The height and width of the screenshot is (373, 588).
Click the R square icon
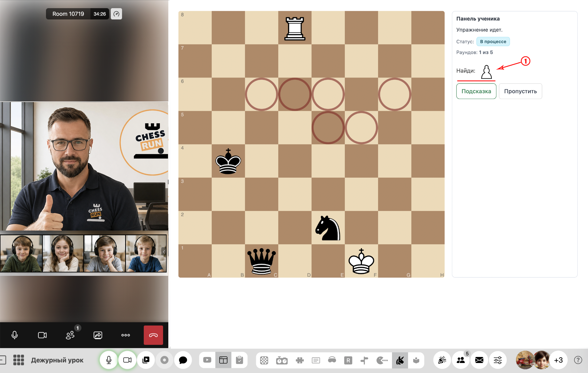tap(348, 360)
